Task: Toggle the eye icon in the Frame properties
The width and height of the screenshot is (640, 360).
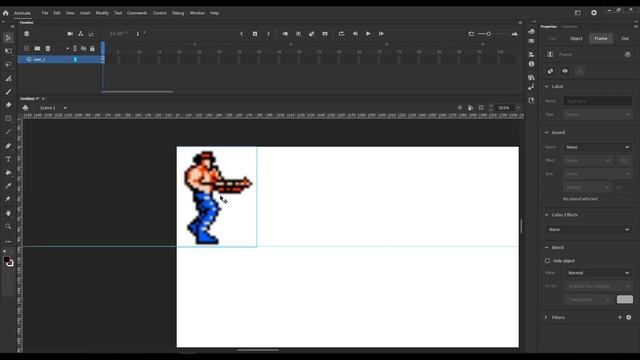Action: pyautogui.click(x=565, y=71)
